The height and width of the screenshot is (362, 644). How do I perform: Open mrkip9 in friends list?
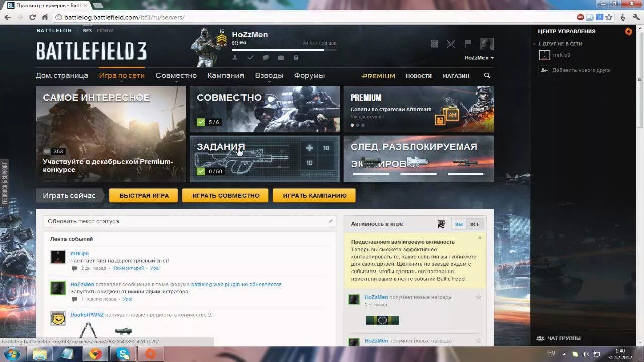561,55
